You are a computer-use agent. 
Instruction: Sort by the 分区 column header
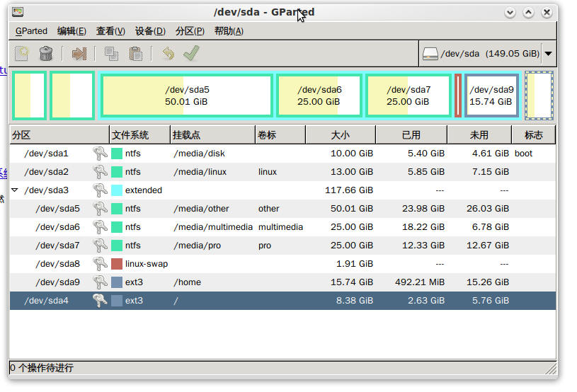pos(59,135)
